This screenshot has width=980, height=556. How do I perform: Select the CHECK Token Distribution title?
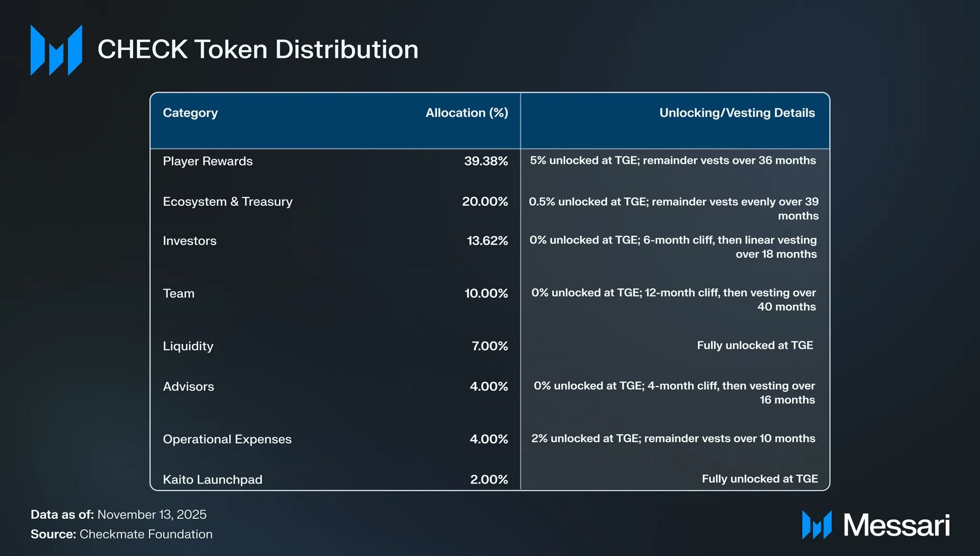tap(258, 50)
